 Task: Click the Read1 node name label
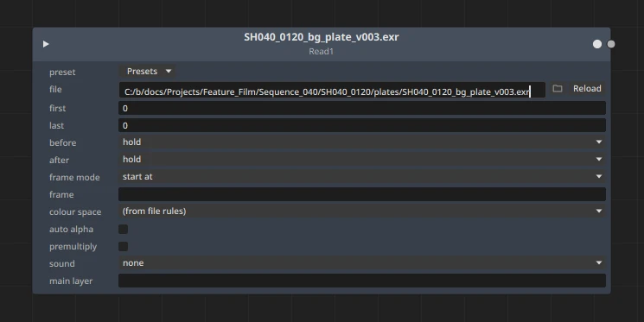(322, 51)
